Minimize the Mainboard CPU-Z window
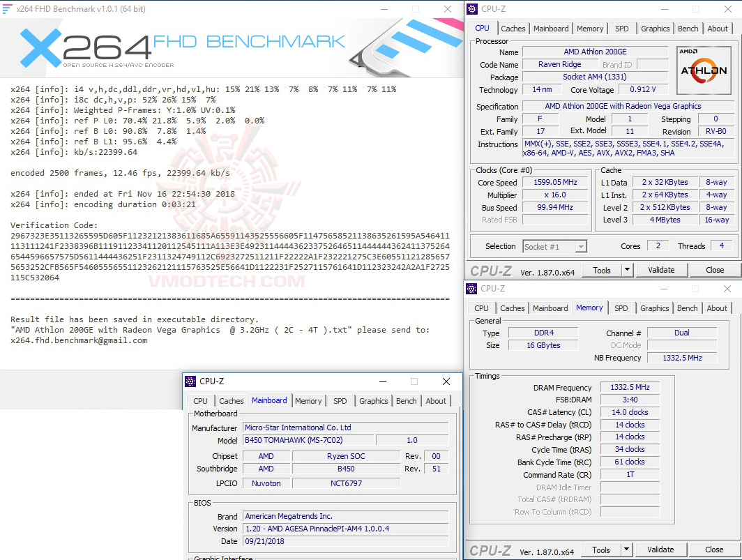Screen dimensions: 742x560 [383, 381]
